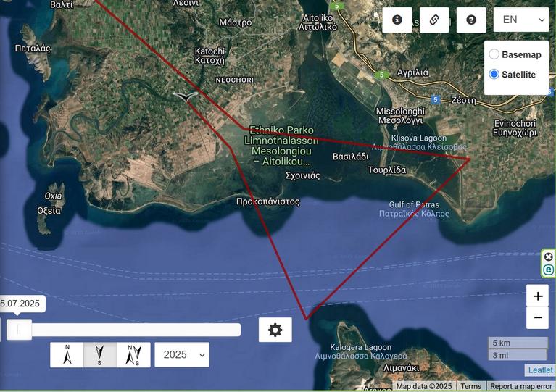Click Report a map error link

521,386
